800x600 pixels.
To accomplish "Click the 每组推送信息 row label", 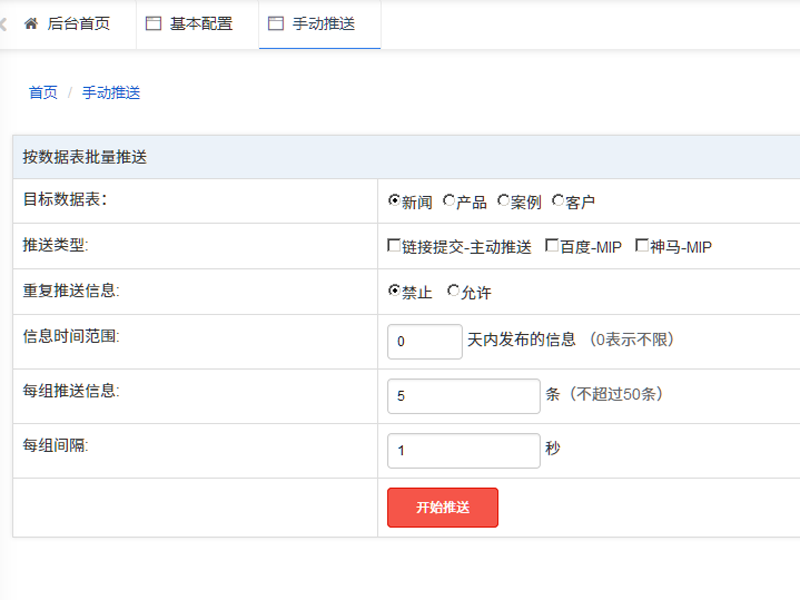I will click(71, 390).
